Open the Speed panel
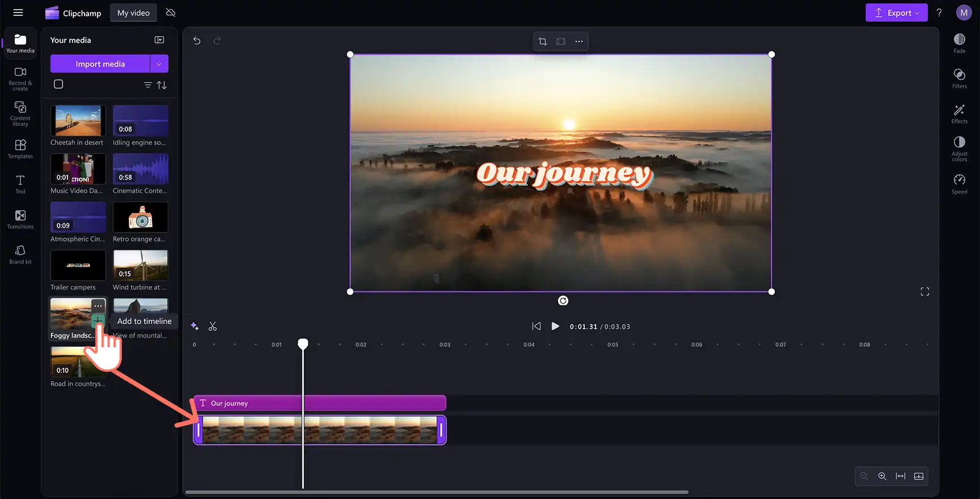980x499 pixels. [x=960, y=184]
